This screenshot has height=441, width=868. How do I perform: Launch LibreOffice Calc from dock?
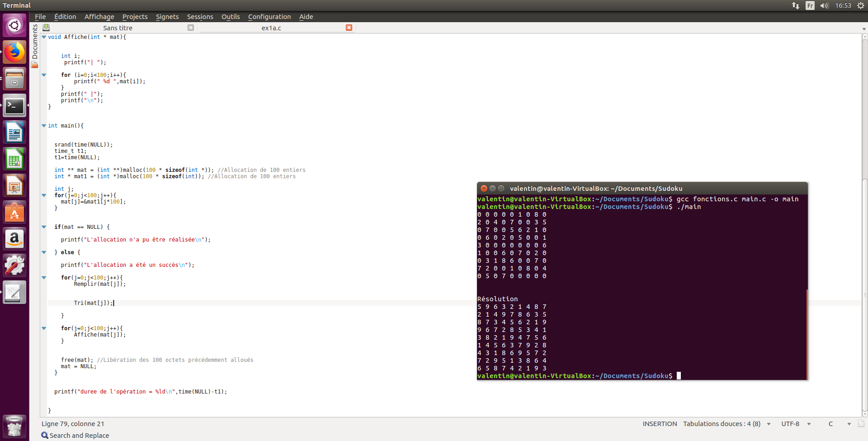14,159
